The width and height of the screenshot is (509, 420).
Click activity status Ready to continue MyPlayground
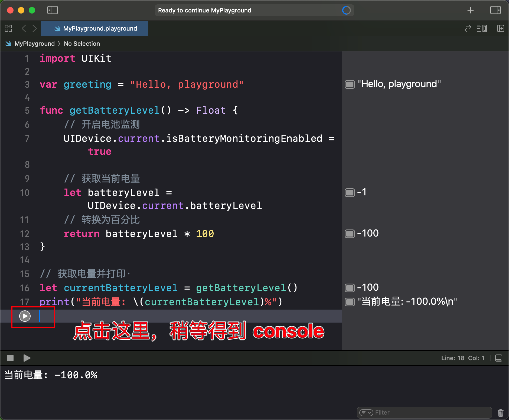(205, 10)
